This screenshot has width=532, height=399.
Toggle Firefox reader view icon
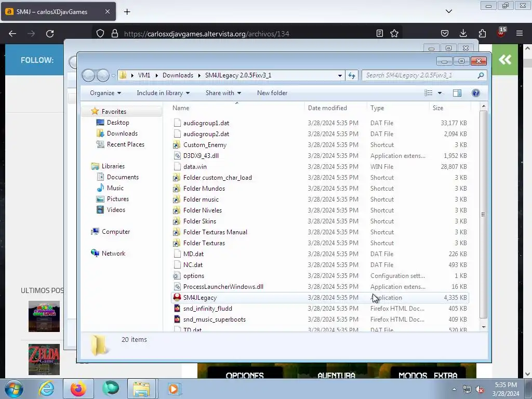pos(380,33)
